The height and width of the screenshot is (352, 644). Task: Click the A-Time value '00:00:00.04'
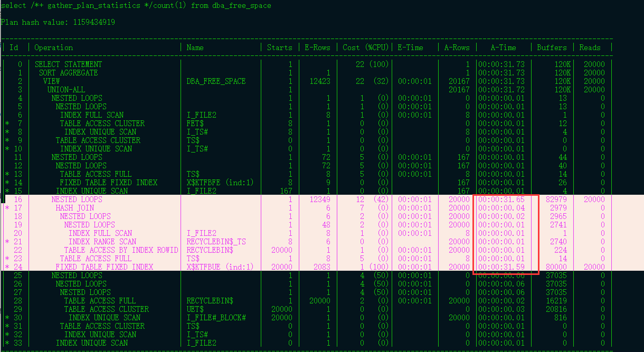click(501, 208)
